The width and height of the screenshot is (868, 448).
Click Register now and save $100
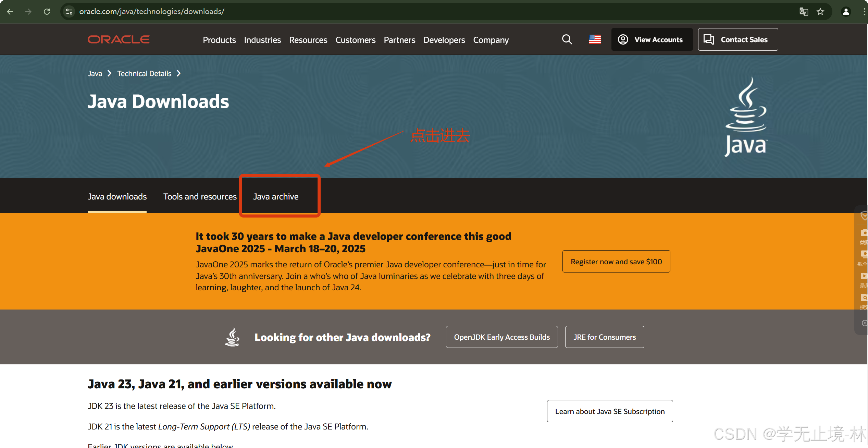(616, 262)
